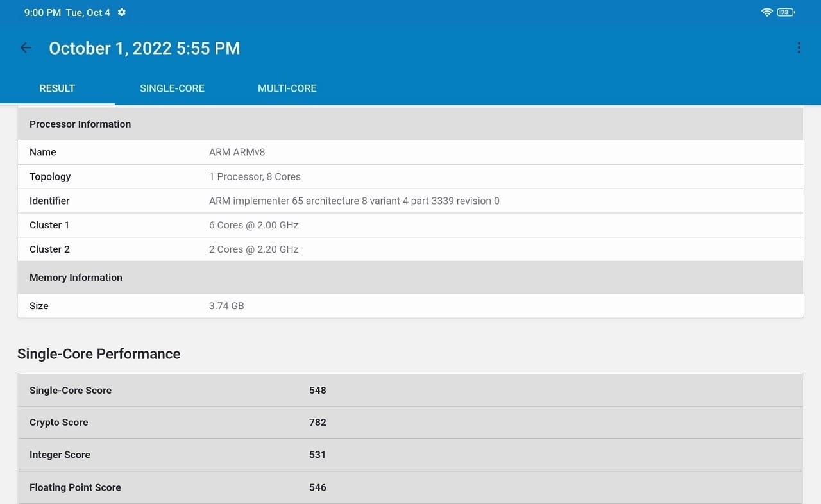Navigate back using the back arrow
Screen dimensions: 821x504
(25, 47)
